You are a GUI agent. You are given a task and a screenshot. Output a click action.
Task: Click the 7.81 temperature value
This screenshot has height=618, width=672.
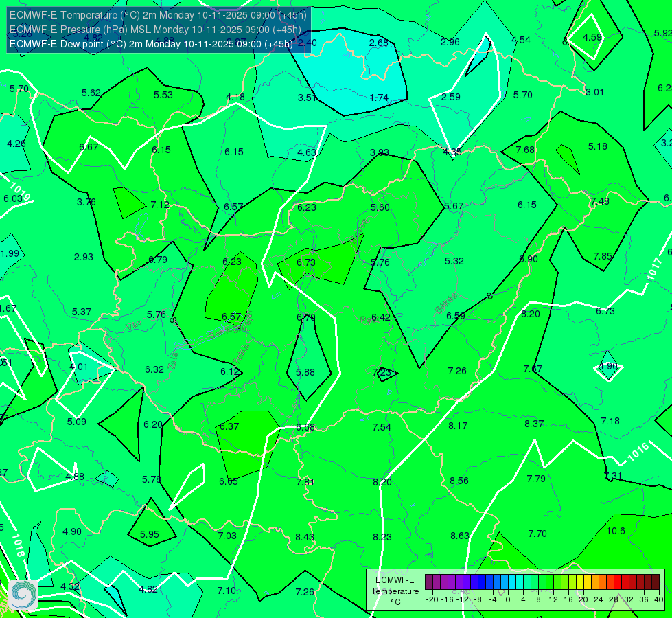pyautogui.click(x=305, y=482)
